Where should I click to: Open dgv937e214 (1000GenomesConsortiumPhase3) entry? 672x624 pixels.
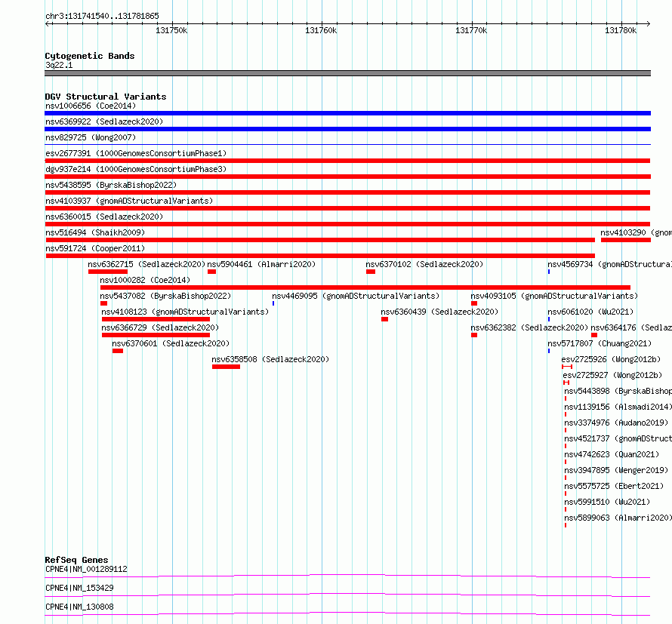[x=136, y=169]
